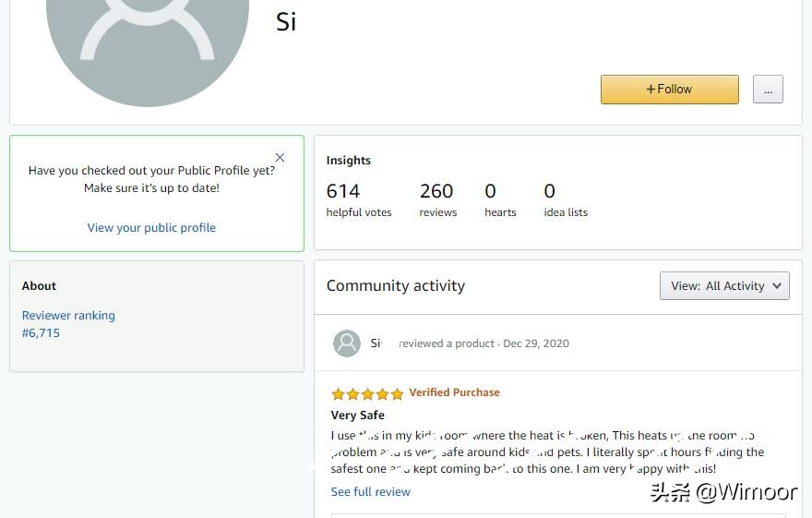Click the reviewer name Si in activity

coord(376,343)
